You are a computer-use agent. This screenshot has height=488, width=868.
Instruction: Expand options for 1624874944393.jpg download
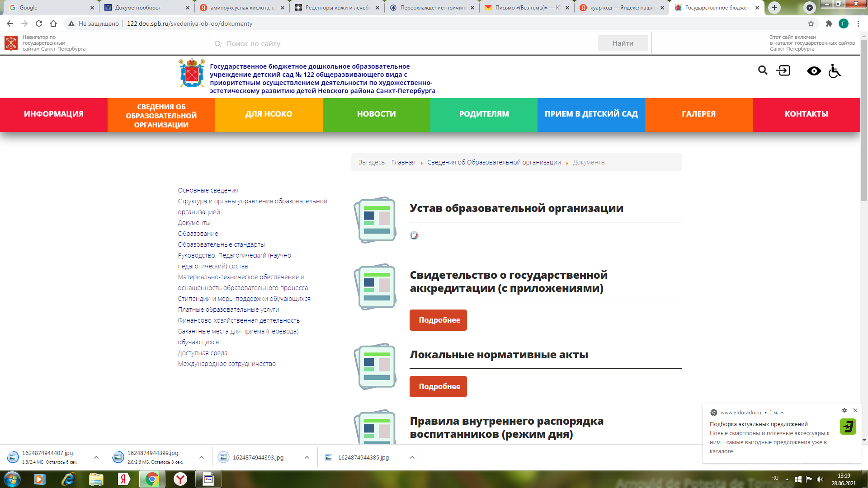tap(307, 457)
